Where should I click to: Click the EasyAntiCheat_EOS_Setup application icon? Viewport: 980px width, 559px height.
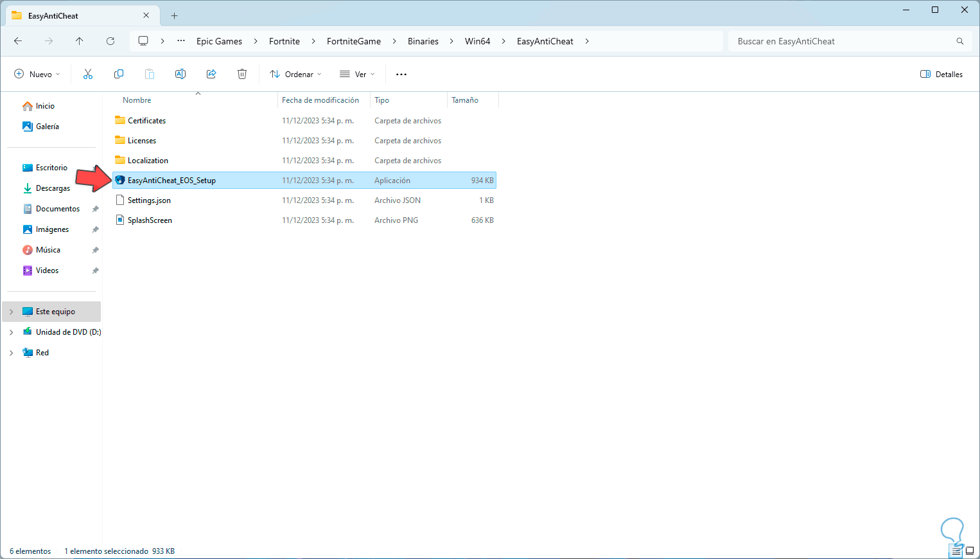pyautogui.click(x=119, y=181)
